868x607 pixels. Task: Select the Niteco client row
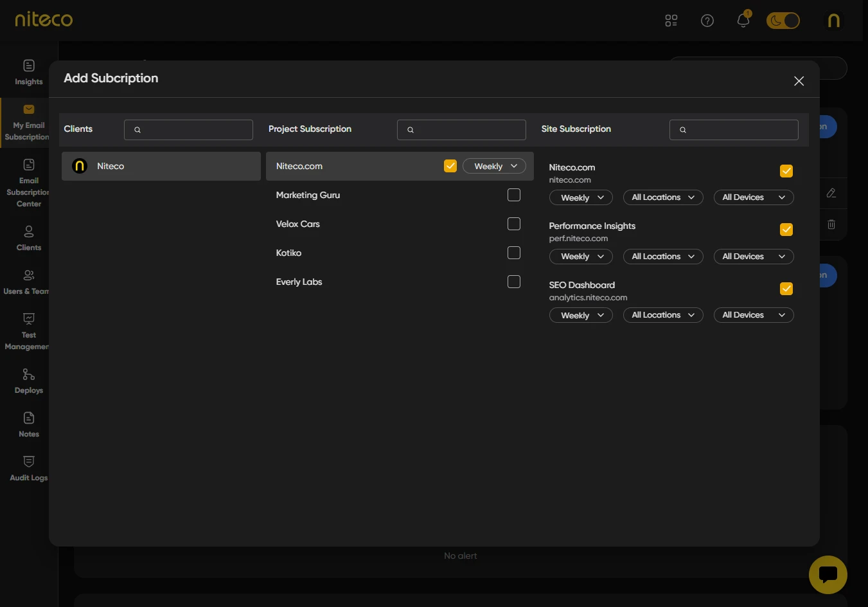(x=161, y=166)
